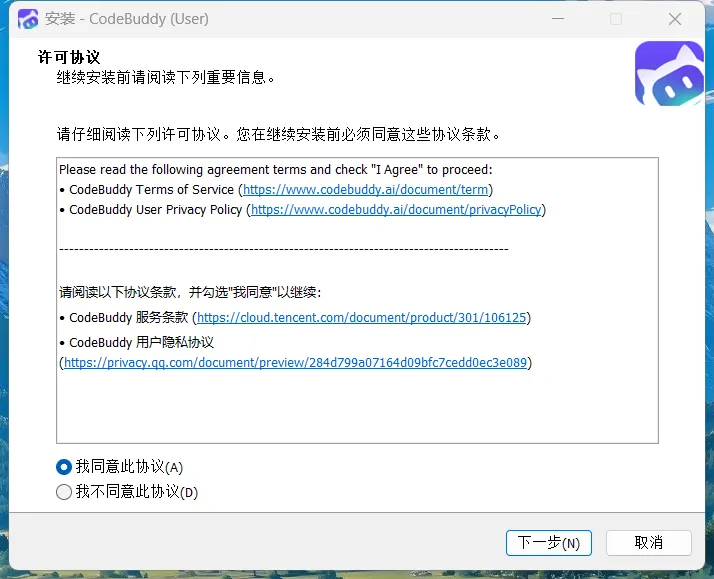The height and width of the screenshot is (579, 714).
Task: Click the 下一步(N) button
Action: click(549, 543)
